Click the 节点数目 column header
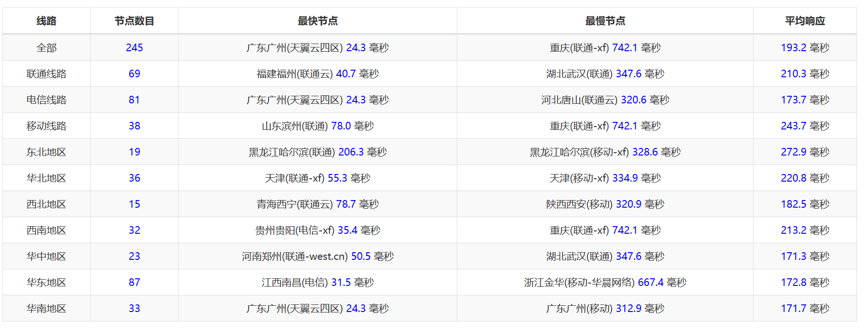The width and height of the screenshot is (868, 330). coord(134,21)
